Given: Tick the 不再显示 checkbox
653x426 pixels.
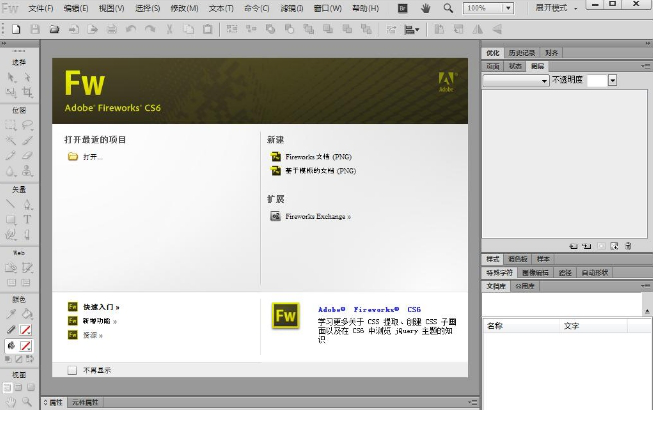Looking at the screenshot, I should pos(72,370).
